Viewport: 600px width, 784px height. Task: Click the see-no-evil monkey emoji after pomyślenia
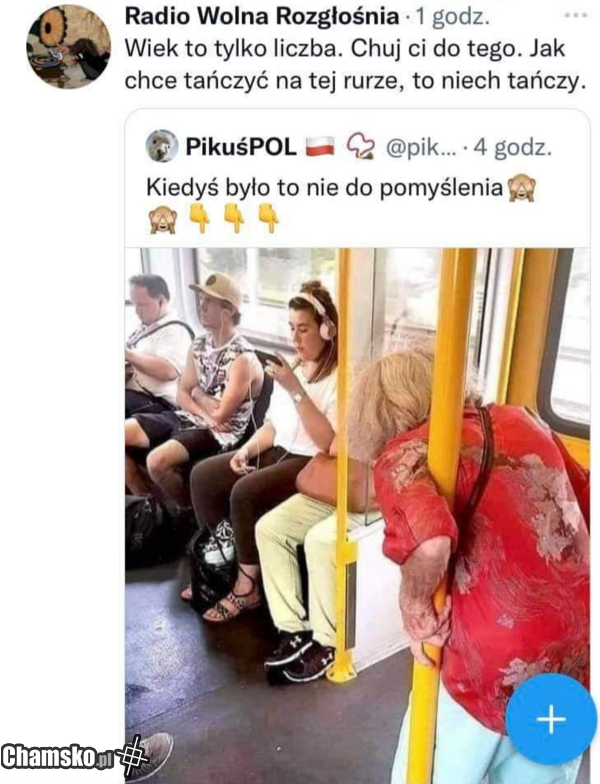(522, 188)
